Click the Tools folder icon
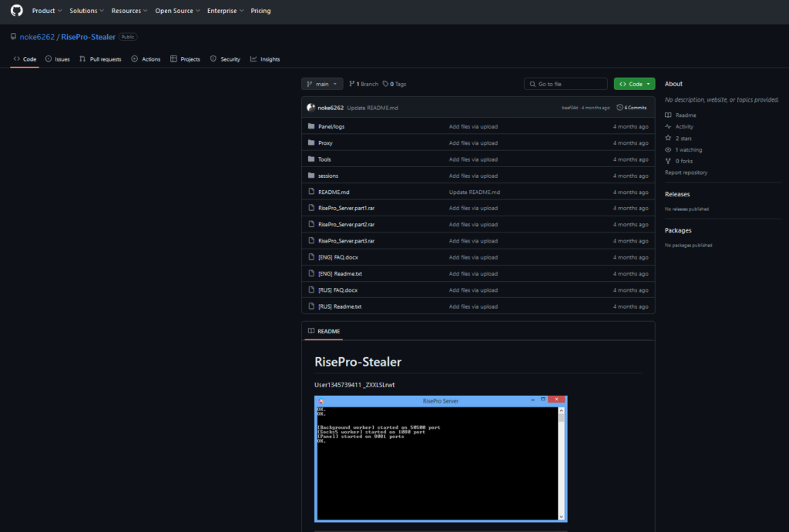The image size is (789, 532). coord(311,159)
